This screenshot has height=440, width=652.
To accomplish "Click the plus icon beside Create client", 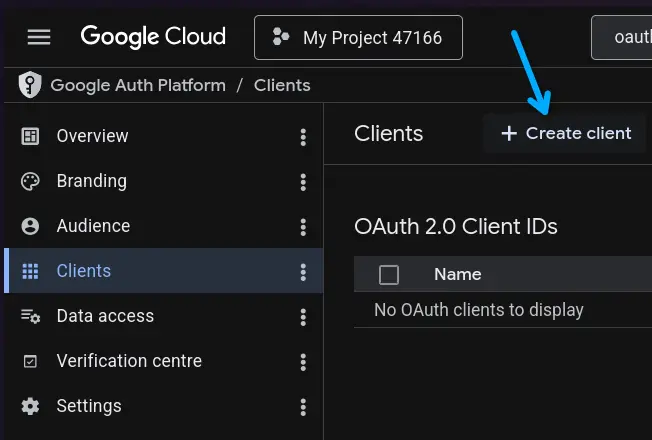I will [x=509, y=133].
